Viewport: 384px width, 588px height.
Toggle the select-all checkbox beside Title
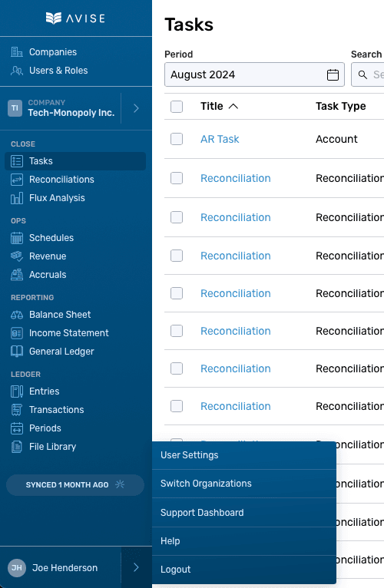[x=177, y=107]
